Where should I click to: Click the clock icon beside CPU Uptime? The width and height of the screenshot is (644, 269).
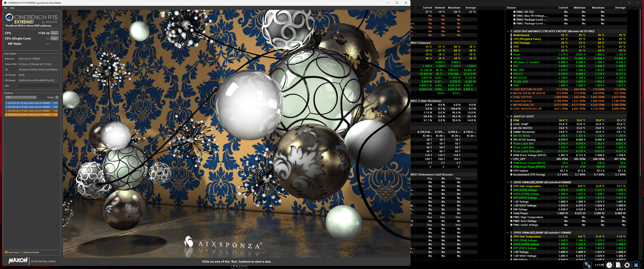(511, 171)
